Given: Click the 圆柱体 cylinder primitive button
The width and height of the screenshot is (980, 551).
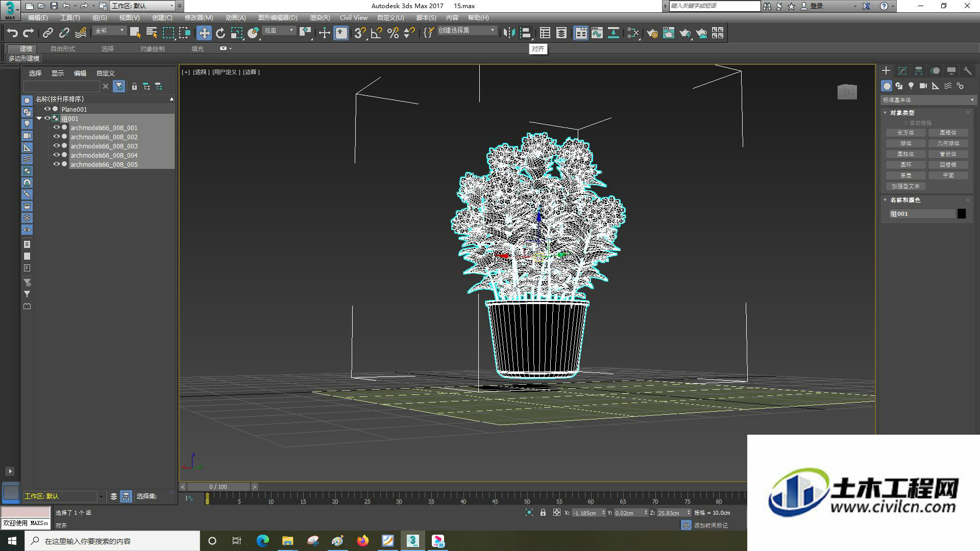Looking at the screenshot, I should tap(906, 154).
